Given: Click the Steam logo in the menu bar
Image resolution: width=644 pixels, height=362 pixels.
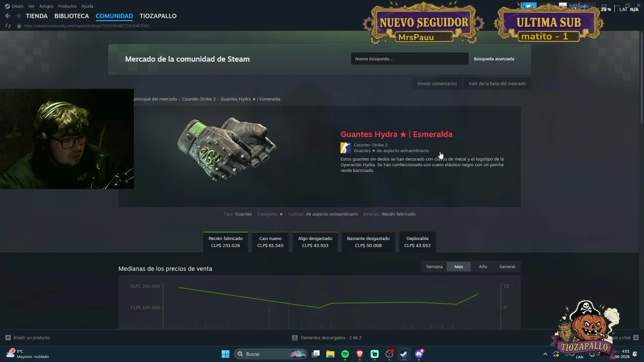Looking at the screenshot, I should pyautogui.click(x=7, y=6).
